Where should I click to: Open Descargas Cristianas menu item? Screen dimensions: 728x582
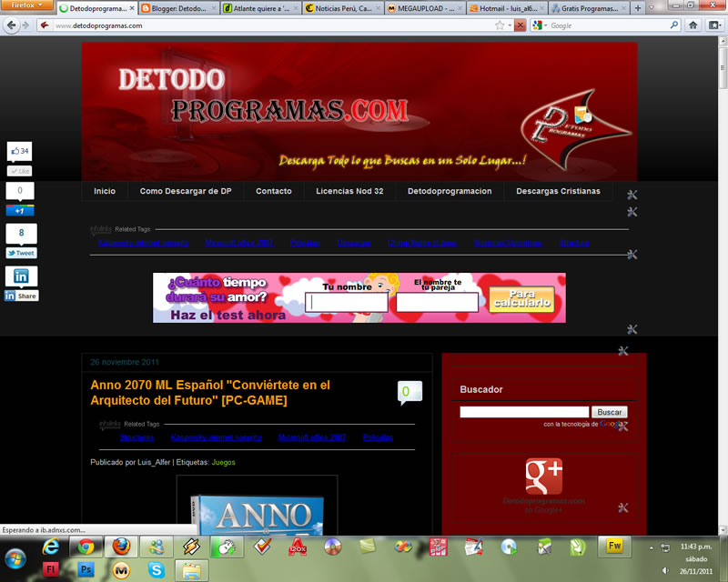point(558,191)
